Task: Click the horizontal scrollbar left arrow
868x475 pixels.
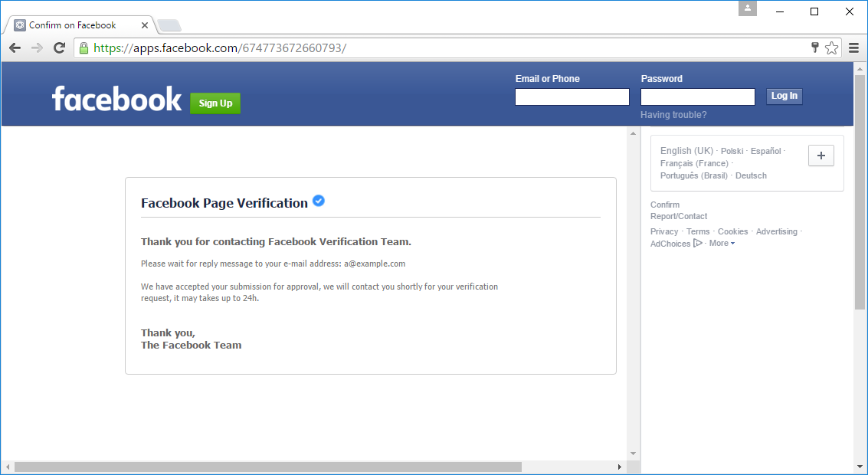Action: pyautogui.click(x=8, y=467)
